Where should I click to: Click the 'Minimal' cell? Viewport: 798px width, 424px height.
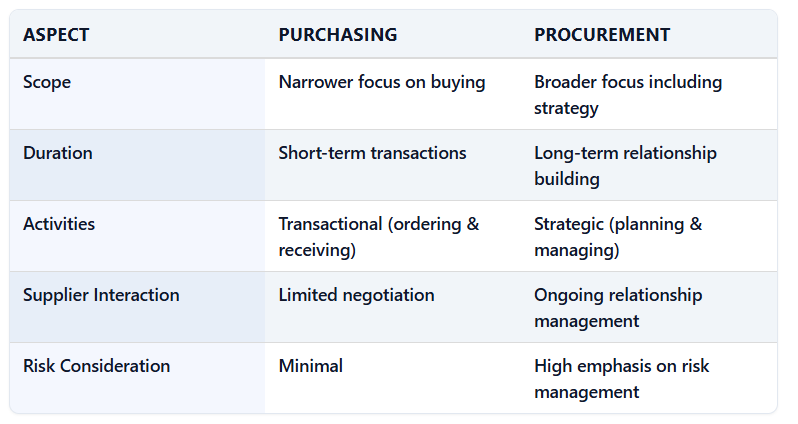point(310,366)
